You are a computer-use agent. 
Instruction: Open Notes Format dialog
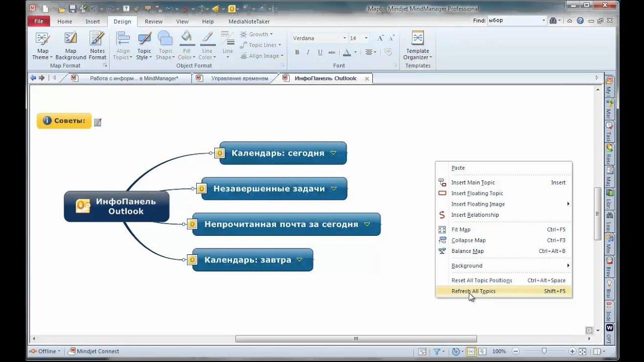point(97,46)
